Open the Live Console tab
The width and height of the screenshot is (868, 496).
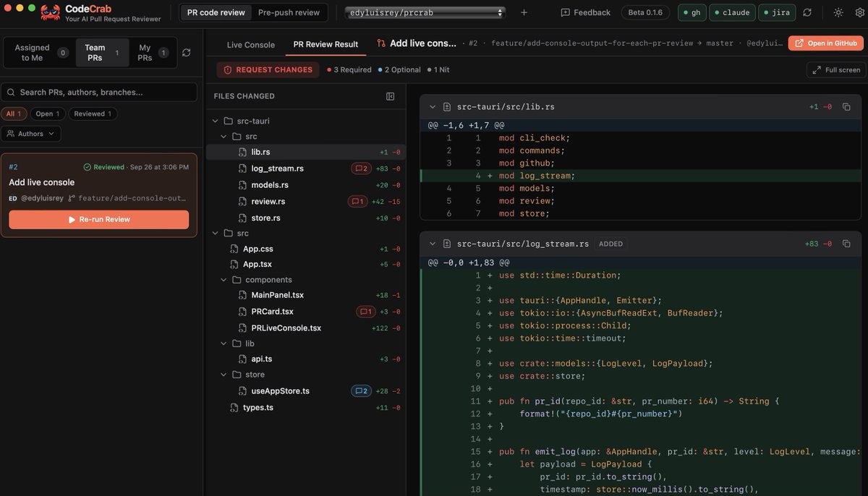tap(250, 44)
